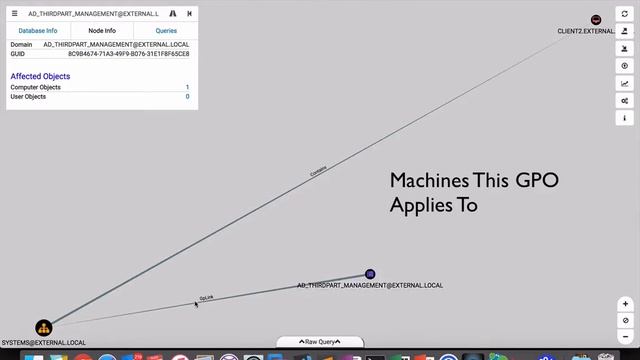
Task: Switch to the Database Info tab
Action: [38, 31]
